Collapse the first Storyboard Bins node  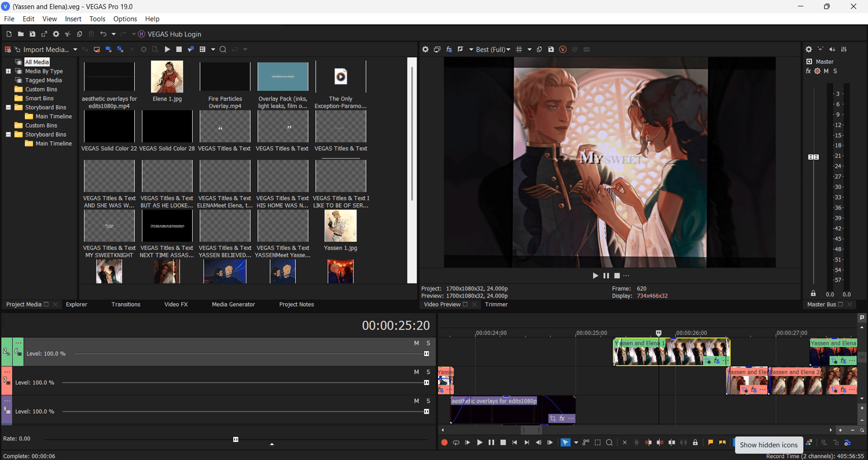click(9, 107)
